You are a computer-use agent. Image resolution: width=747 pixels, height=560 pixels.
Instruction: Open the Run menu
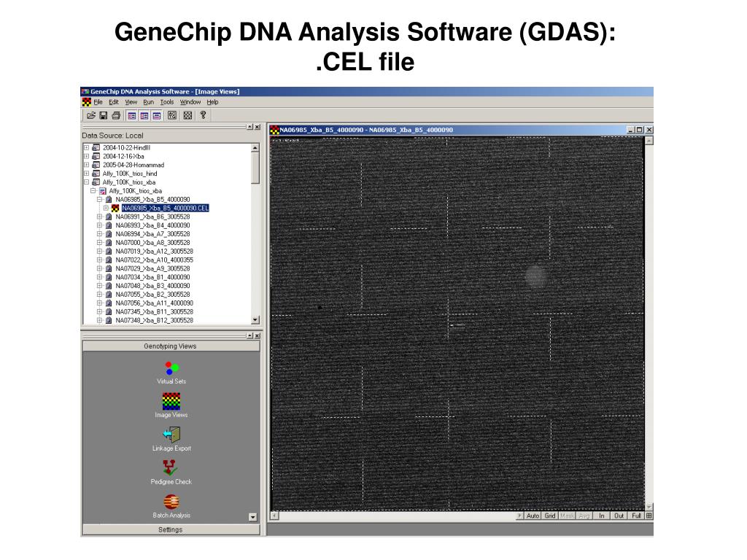pyautogui.click(x=149, y=102)
